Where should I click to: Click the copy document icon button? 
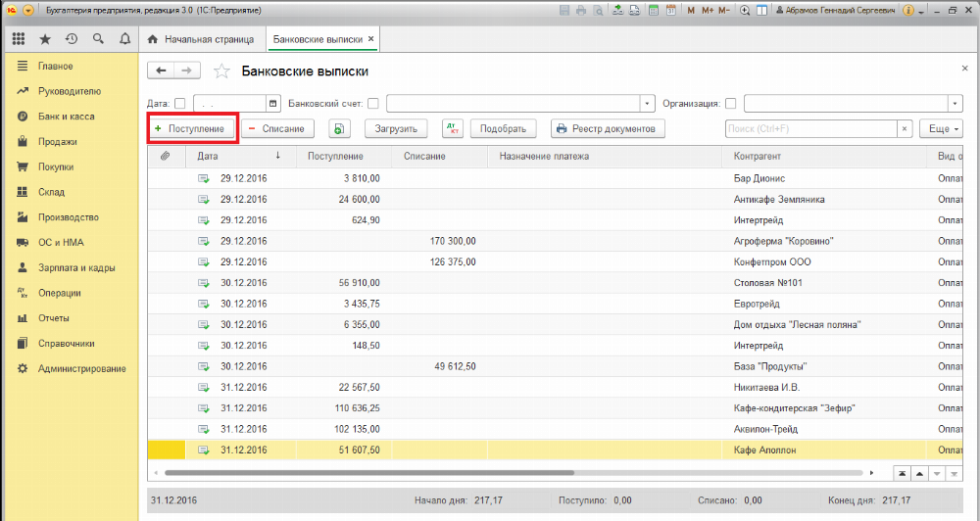tap(339, 128)
